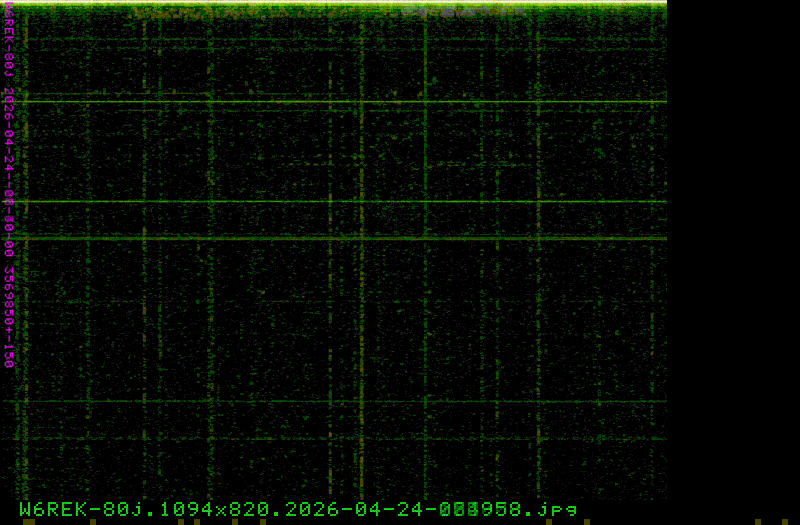Viewport: 800px width, 525px height.
Task: Click the center of the waterfall spectrogram
Action: click(x=333, y=250)
